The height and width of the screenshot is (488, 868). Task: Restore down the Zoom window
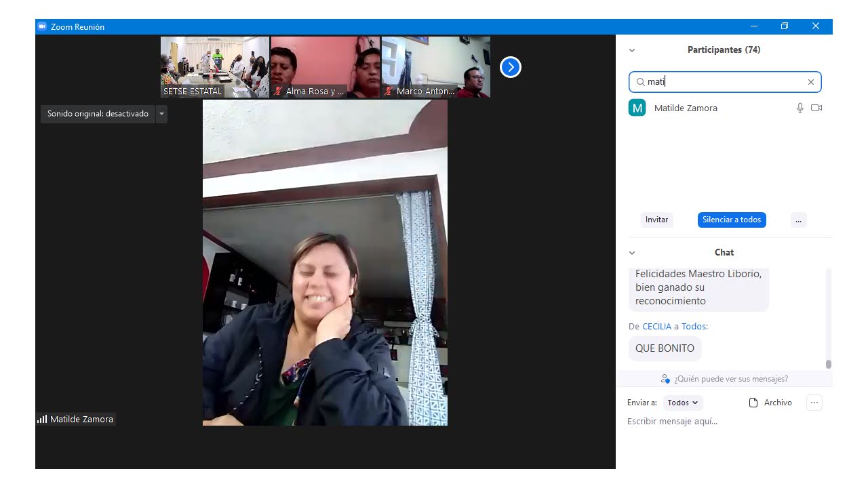(x=785, y=26)
